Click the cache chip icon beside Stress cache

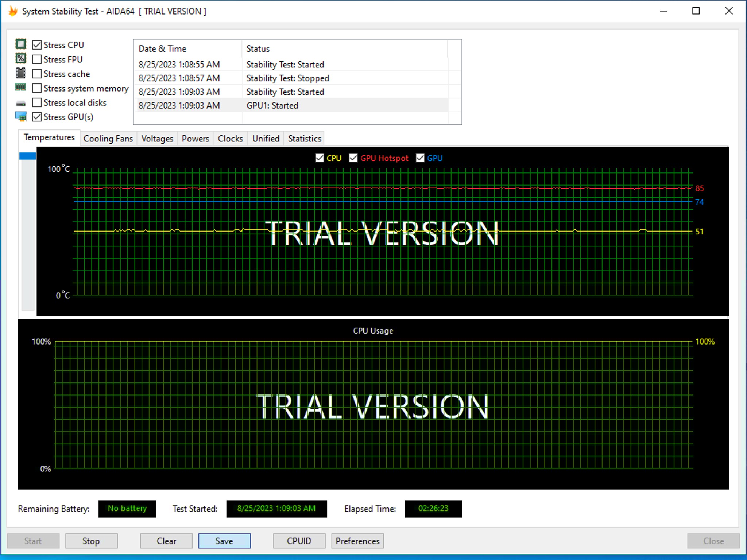(21, 73)
